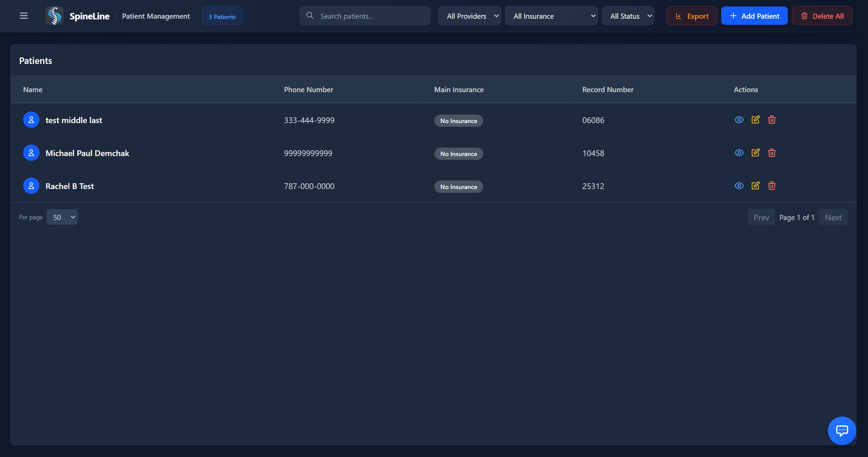Edit the Michael Paul Demchak record
This screenshot has height=457, width=868.
[755, 153]
